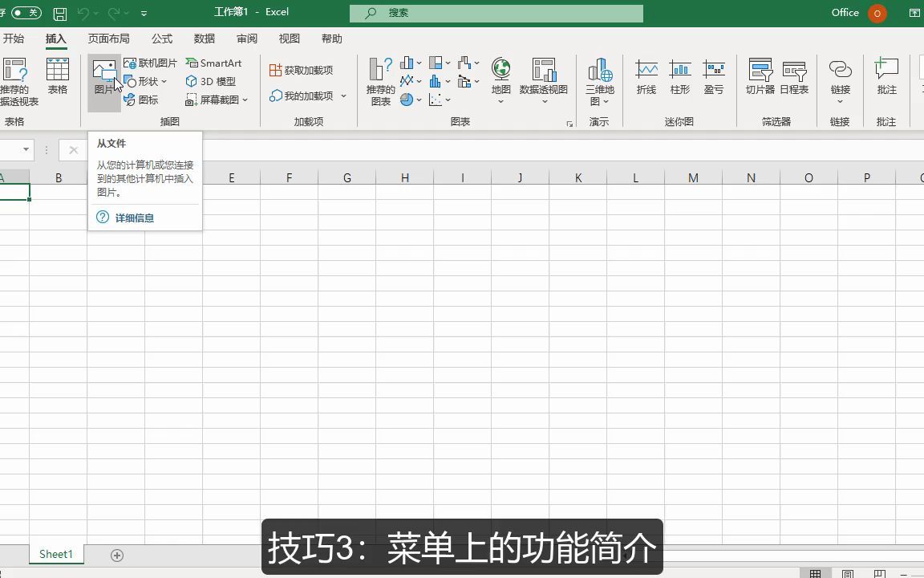Insert a SmartArt graphic

coord(213,63)
